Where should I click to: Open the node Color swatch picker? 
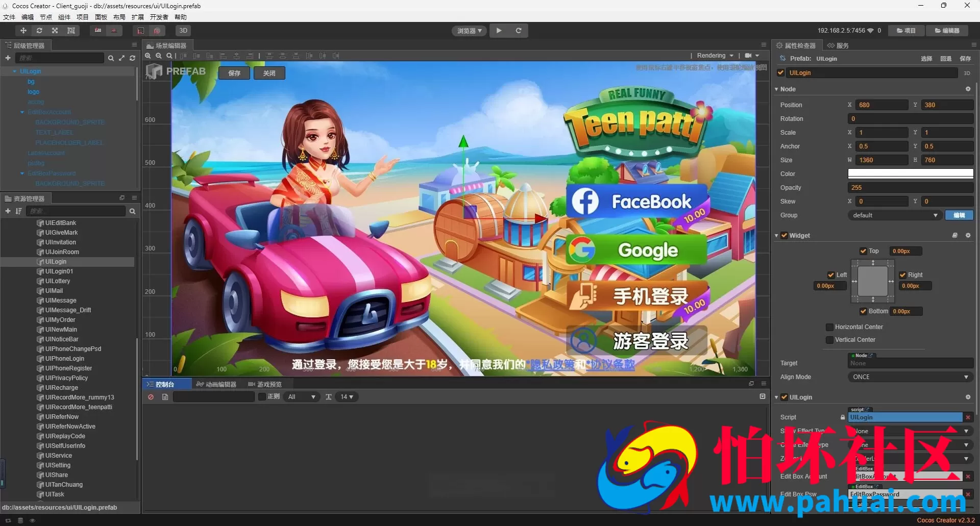click(911, 174)
